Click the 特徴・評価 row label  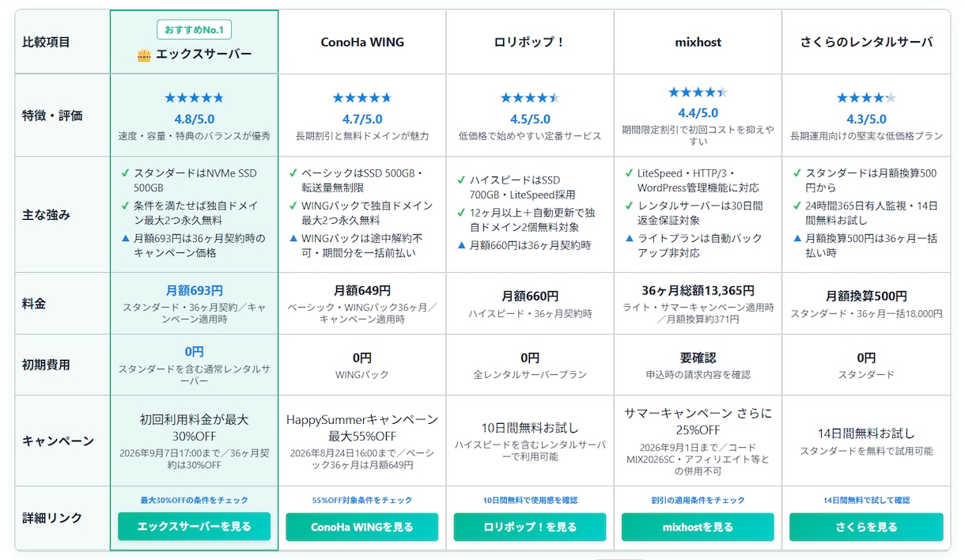(x=52, y=115)
